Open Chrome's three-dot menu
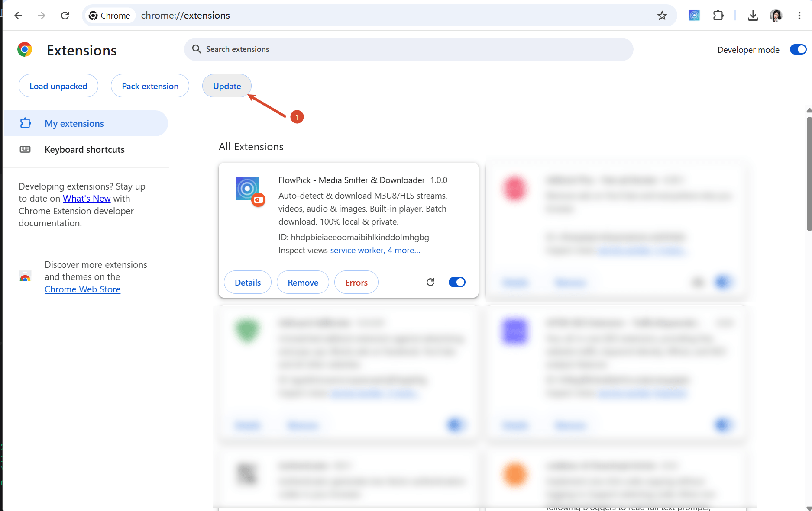The width and height of the screenshot is (812, 511). (799, 16)
